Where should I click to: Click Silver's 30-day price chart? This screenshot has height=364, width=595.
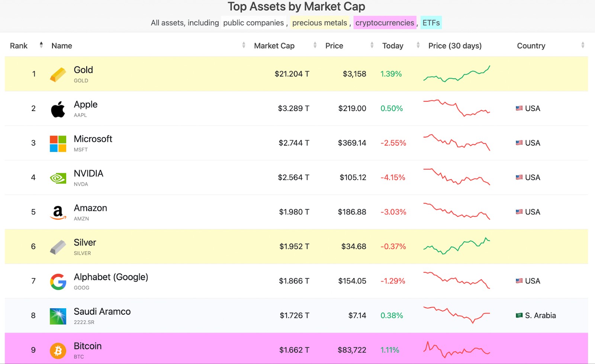(457, 246)
